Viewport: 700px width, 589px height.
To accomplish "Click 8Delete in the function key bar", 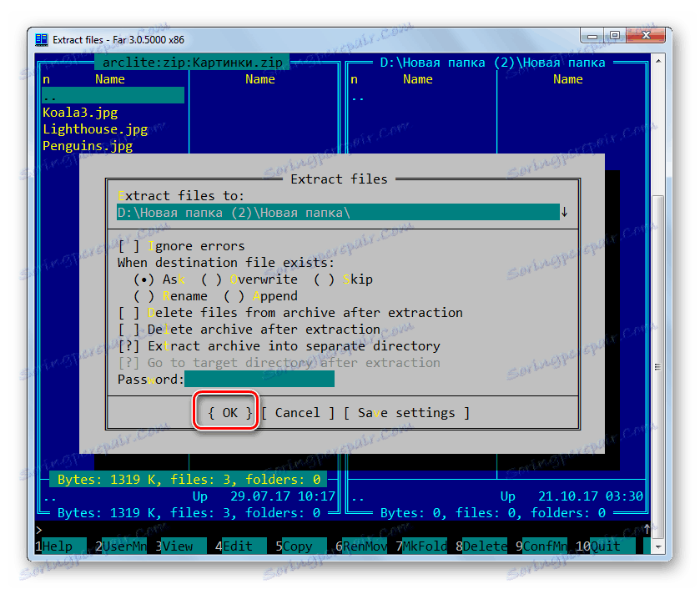I will click(x=481, y=546).
